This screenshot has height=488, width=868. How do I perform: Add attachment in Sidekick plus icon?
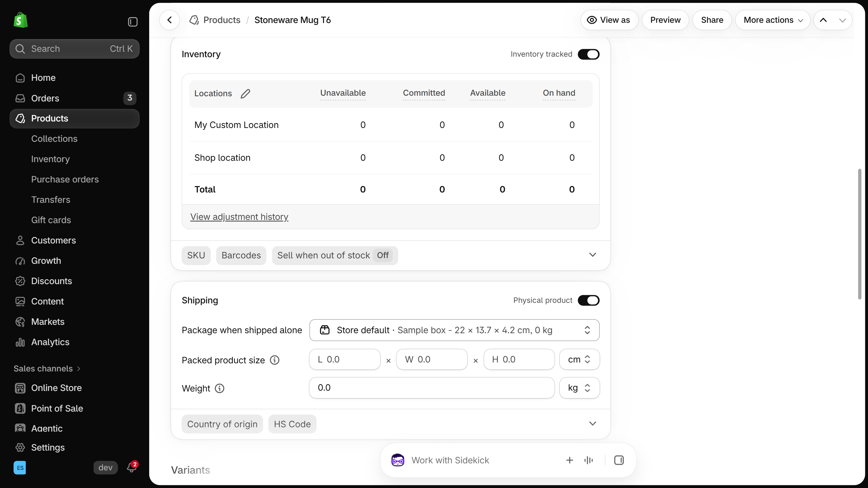click(x=569, y=460)
